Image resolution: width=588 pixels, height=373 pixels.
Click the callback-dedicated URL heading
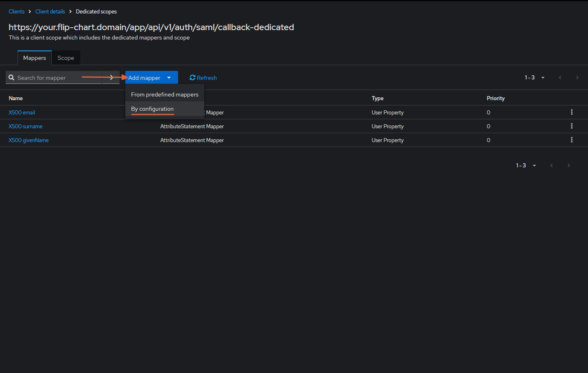point(151,27)
